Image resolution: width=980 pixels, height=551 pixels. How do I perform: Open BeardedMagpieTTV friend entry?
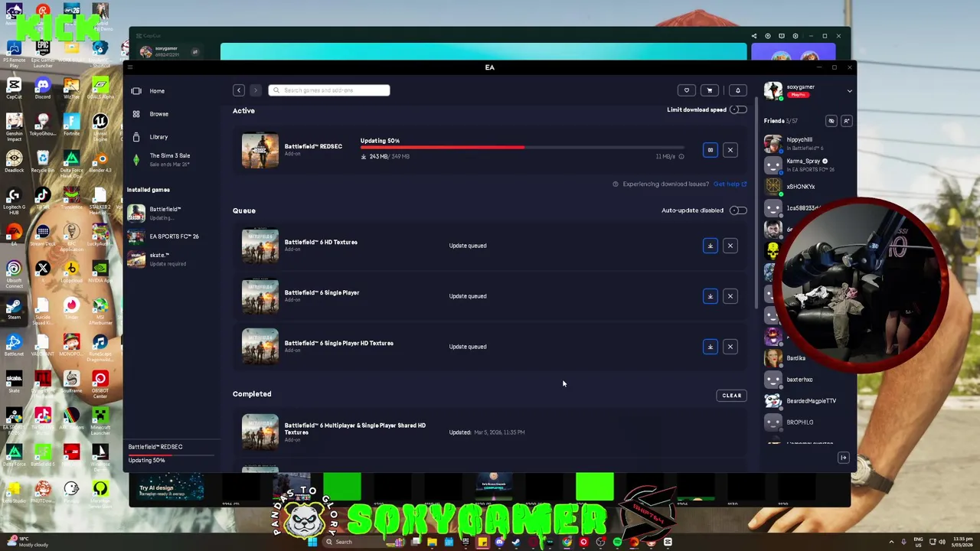pos(804,401)
